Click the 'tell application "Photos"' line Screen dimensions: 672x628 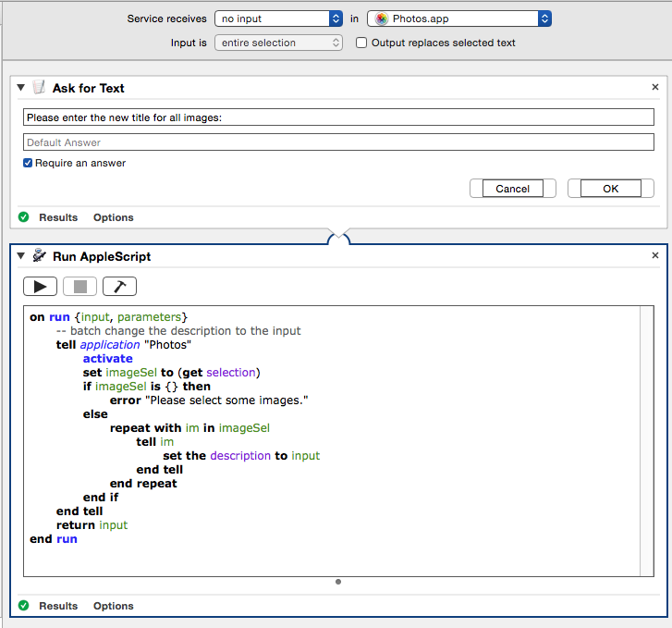click(x=124, y=344)
